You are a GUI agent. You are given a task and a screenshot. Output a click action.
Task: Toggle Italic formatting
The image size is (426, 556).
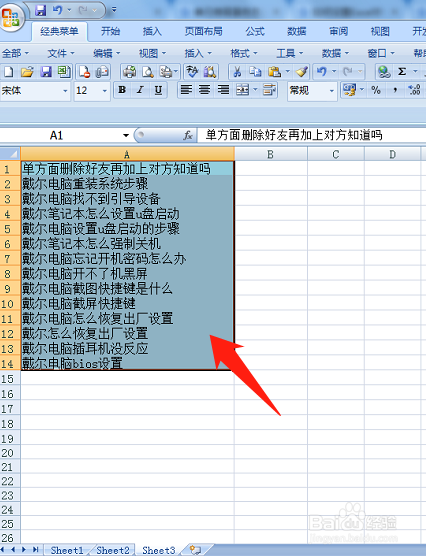pyautogui.click(x=140, y=90)
